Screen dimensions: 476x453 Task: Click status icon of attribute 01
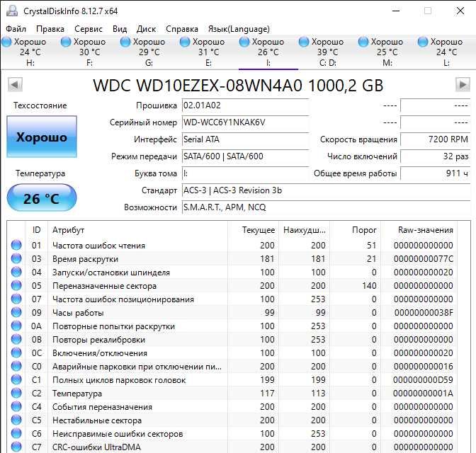pos(16,245)
